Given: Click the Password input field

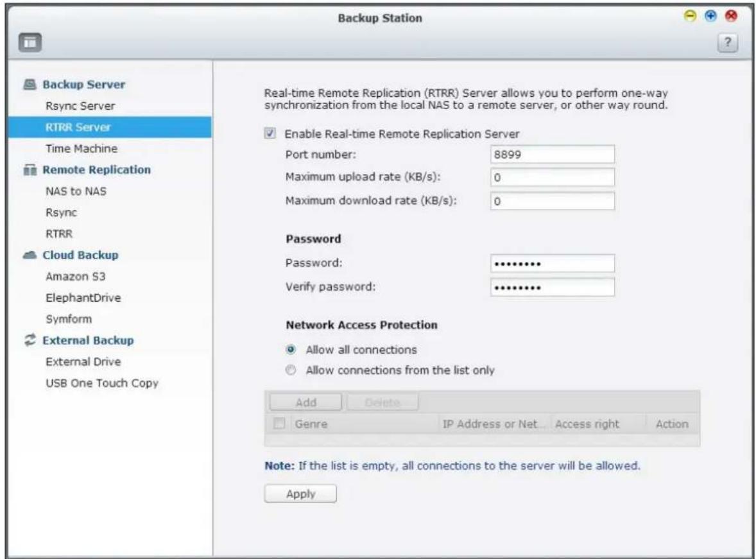Looking at the screenshot, I should [x=553, y=263].
